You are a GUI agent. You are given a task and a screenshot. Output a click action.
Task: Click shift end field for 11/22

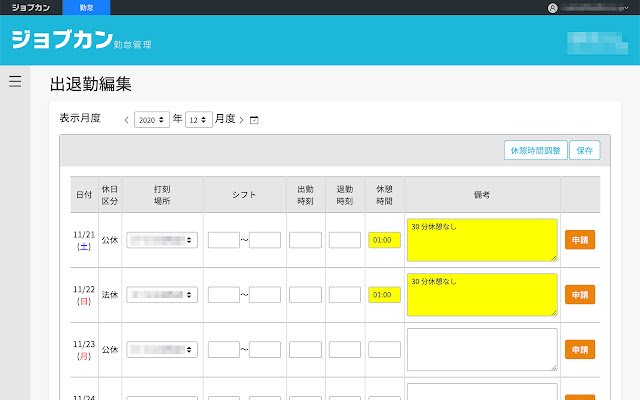(265, 295)
